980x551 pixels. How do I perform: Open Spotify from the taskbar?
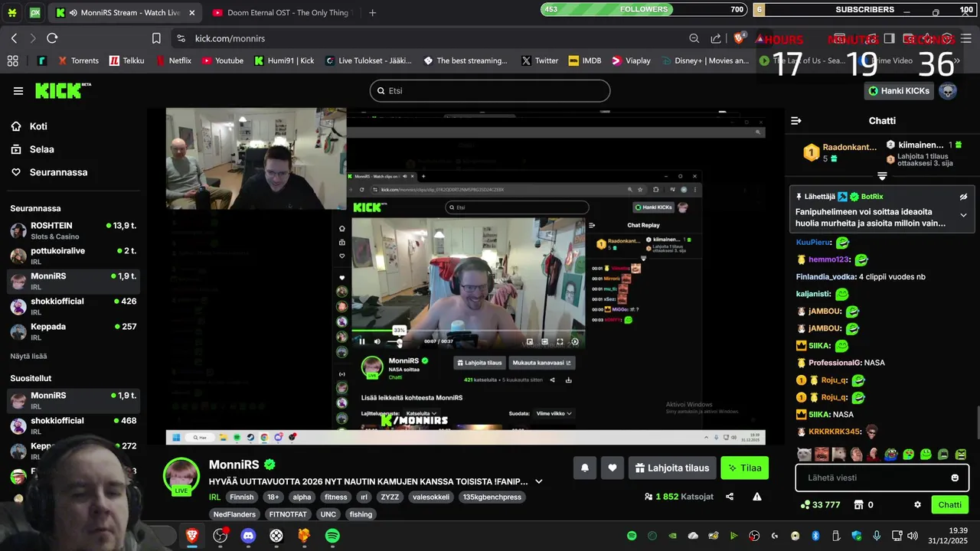[x=332, y=536]
